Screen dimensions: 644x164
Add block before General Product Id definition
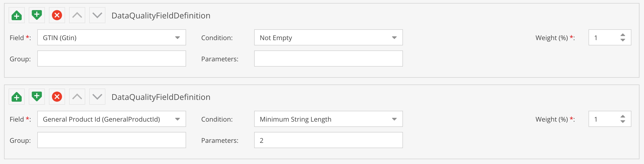pyautogui.click(x=17, y=97)
